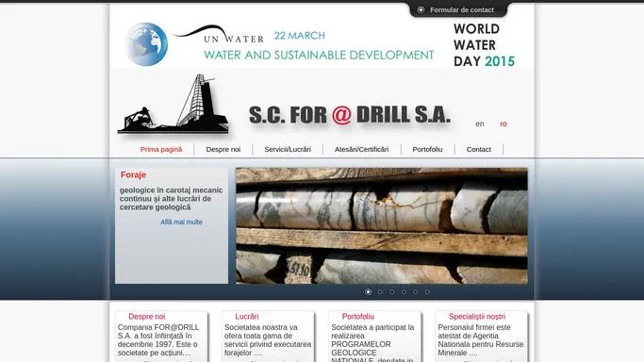Switch site language to en
644x362 pixels.
pos(480,123)
